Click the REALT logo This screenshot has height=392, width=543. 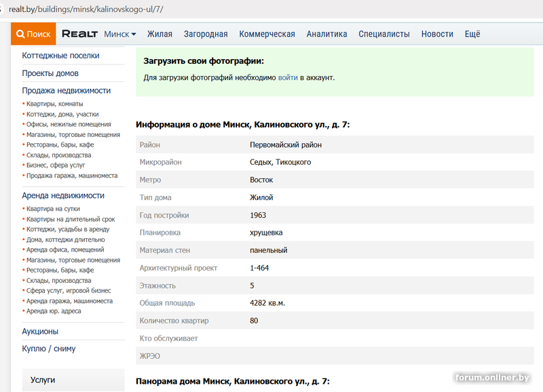pyautogui.click(x=79, y=34)
